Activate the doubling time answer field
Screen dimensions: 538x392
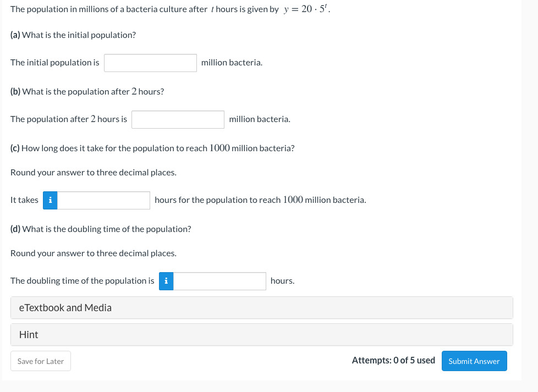[219, 281]
